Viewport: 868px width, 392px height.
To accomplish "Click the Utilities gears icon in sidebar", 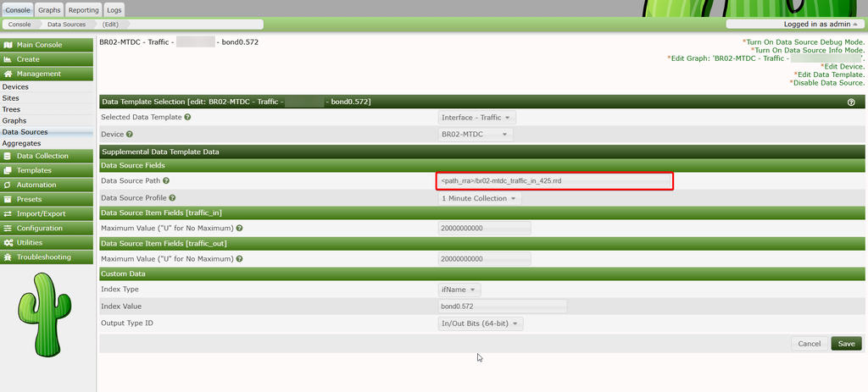I will tap(8, 243).
